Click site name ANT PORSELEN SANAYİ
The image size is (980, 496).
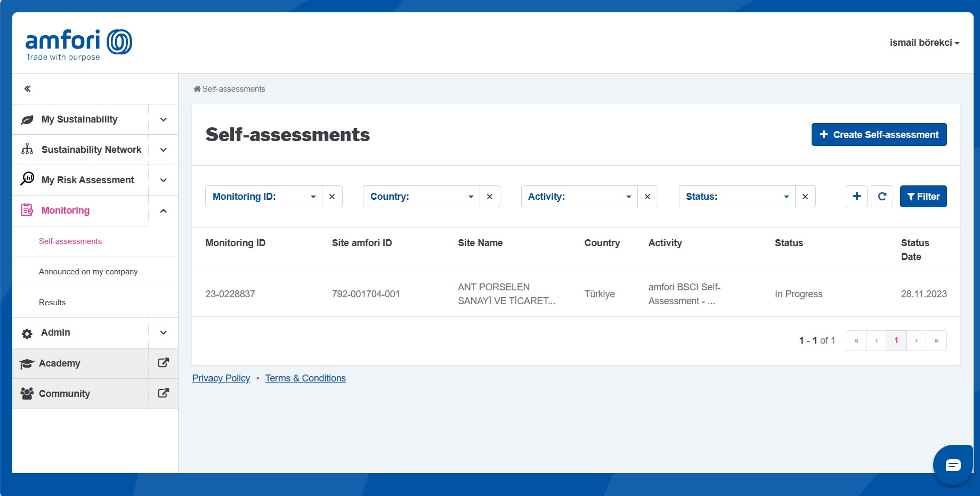506,294
